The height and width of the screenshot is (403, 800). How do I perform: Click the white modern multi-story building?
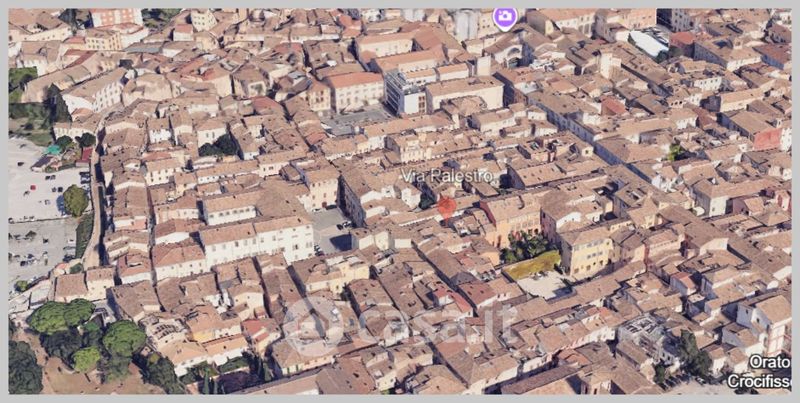405,93
